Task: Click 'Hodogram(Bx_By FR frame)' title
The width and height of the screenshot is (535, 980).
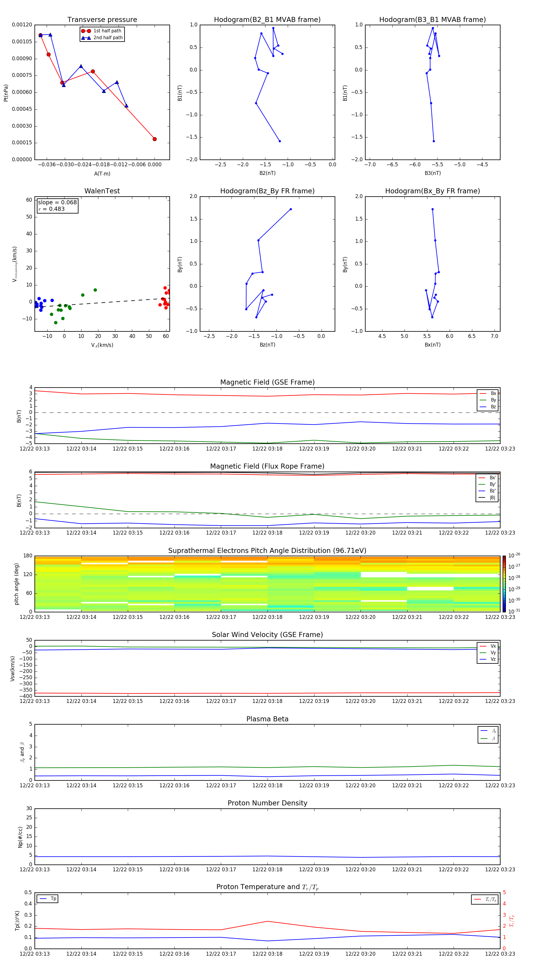Action: 432,191
